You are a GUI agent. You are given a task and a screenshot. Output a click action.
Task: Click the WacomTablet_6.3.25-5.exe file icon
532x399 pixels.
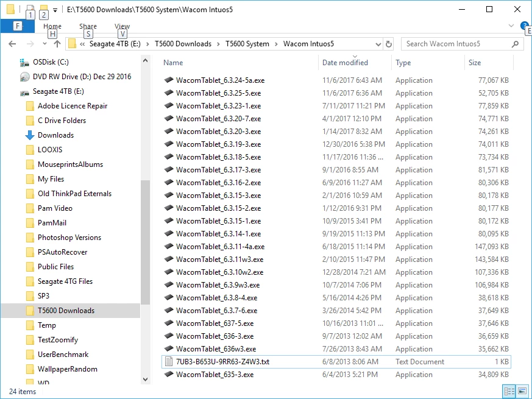tap(169, 93)
